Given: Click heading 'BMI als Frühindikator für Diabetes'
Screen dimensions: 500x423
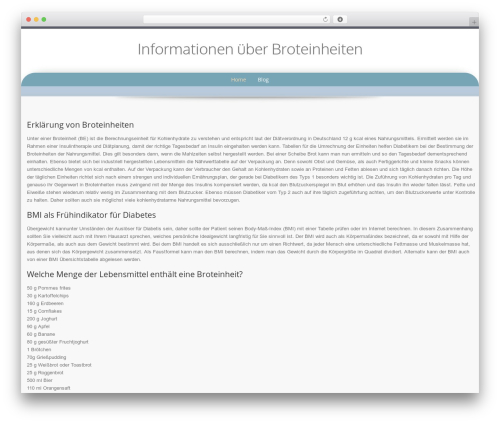Looking at the screenshot, I should tap(91, 215).
